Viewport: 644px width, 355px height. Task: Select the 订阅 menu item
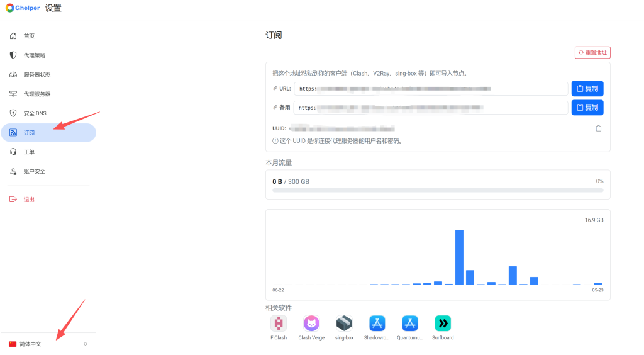click(48, 132)
